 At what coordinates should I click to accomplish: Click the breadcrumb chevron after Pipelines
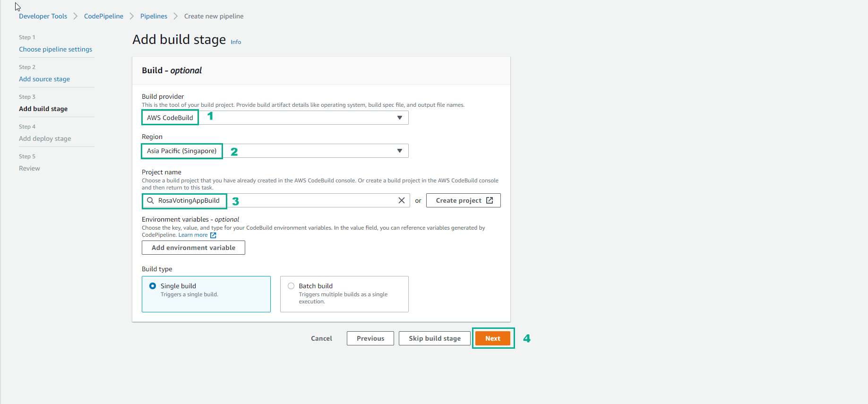click(x=176, y=17)
